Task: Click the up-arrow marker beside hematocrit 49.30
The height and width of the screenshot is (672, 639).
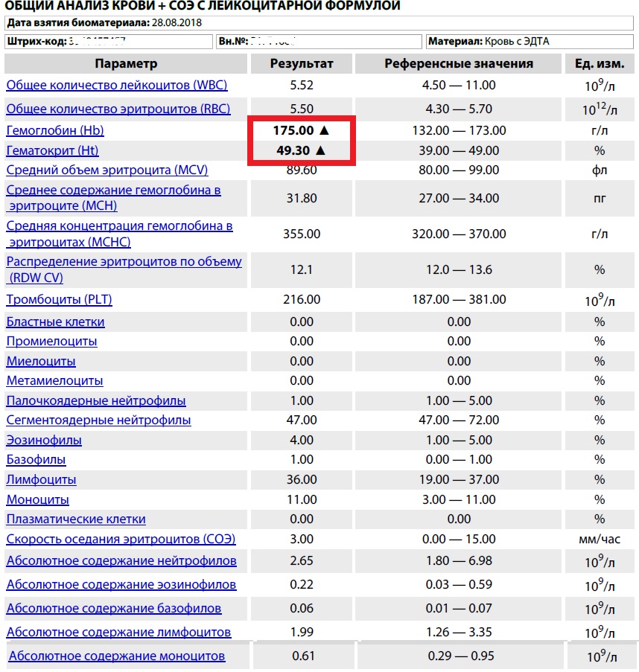Action: pos(320,150)
